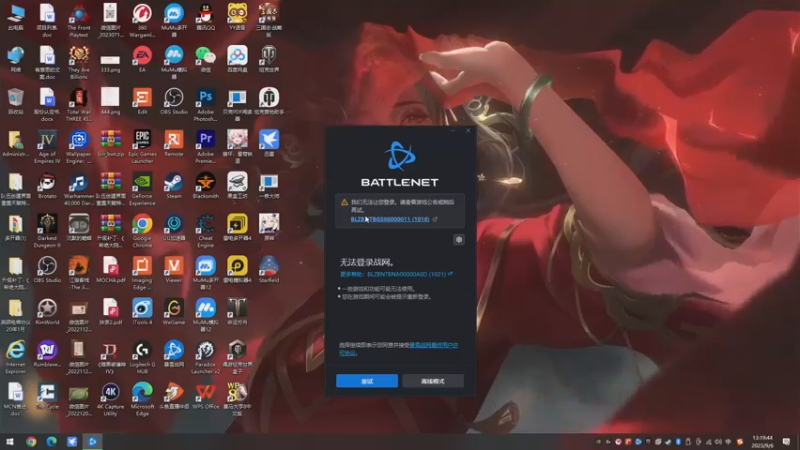Open the taskbar clock and date
The width and height of the screenshot is (800, 450).
click(762, 441)
